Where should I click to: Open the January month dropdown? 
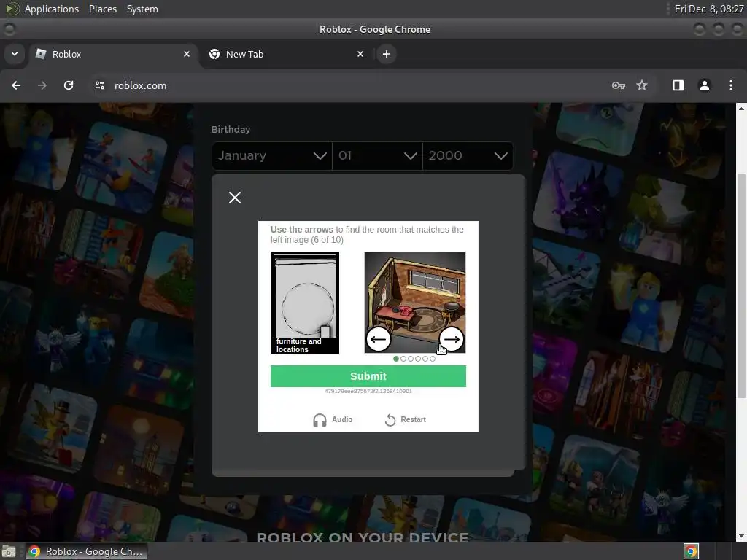point(272,156)
